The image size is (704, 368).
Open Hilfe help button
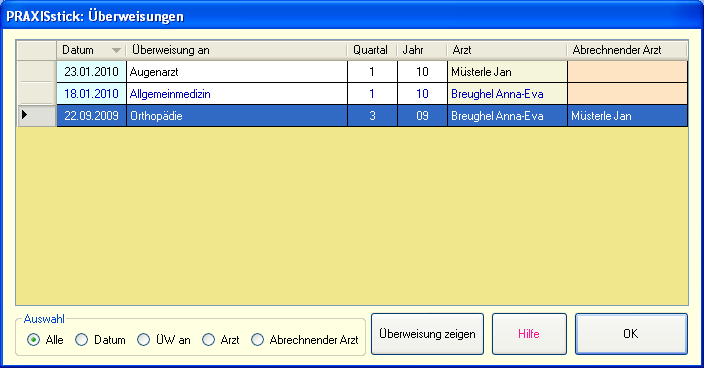click(529, 334)
